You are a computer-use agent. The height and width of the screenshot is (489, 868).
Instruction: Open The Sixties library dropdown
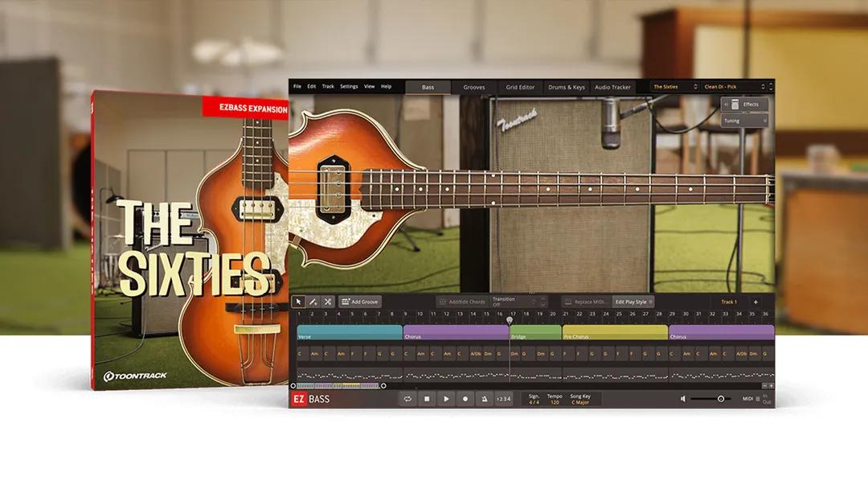point(675,87)
